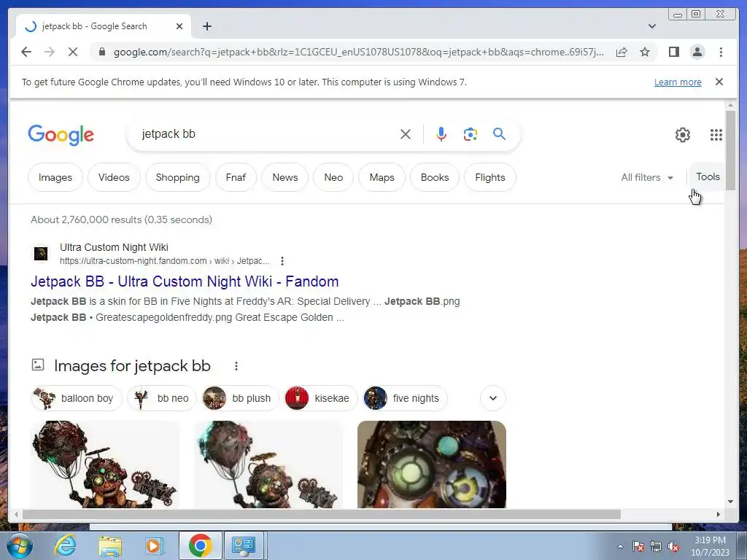
Task: Filter images by bb neo
Action: click(162, 398)
